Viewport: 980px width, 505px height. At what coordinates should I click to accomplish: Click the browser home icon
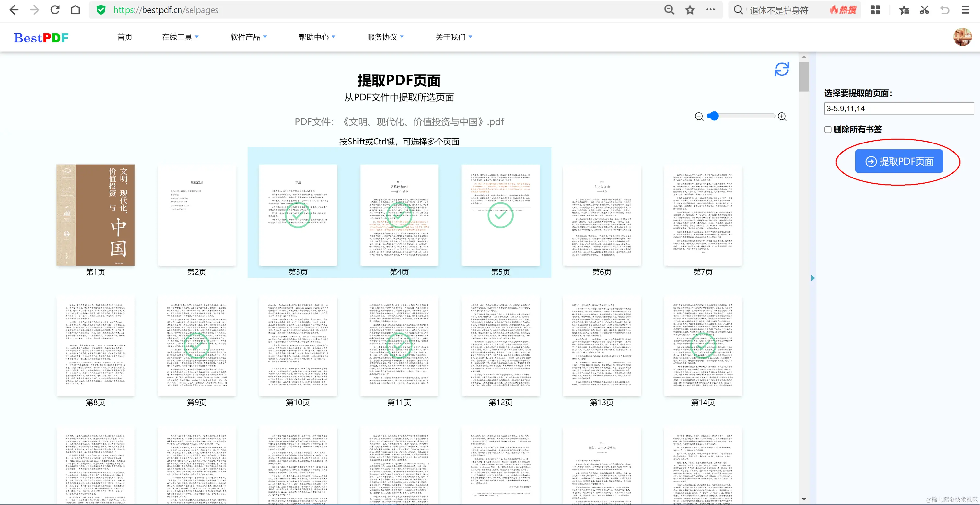75,10
